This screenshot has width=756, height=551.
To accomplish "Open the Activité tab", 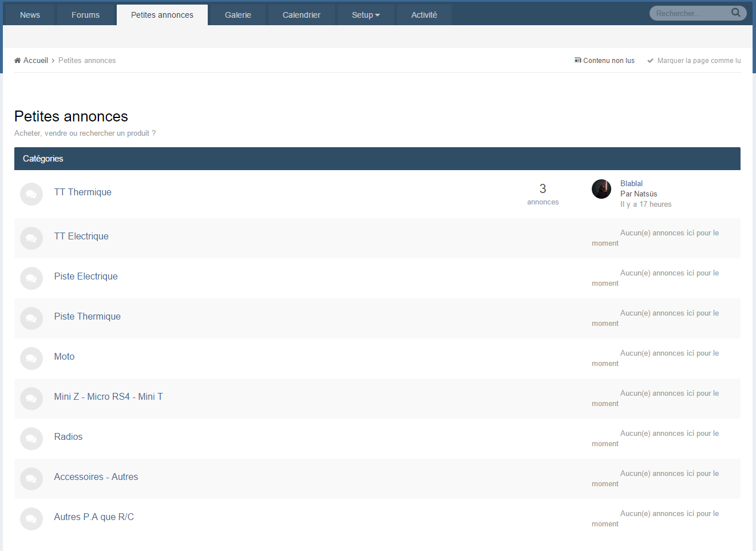I will coord(423,15).
